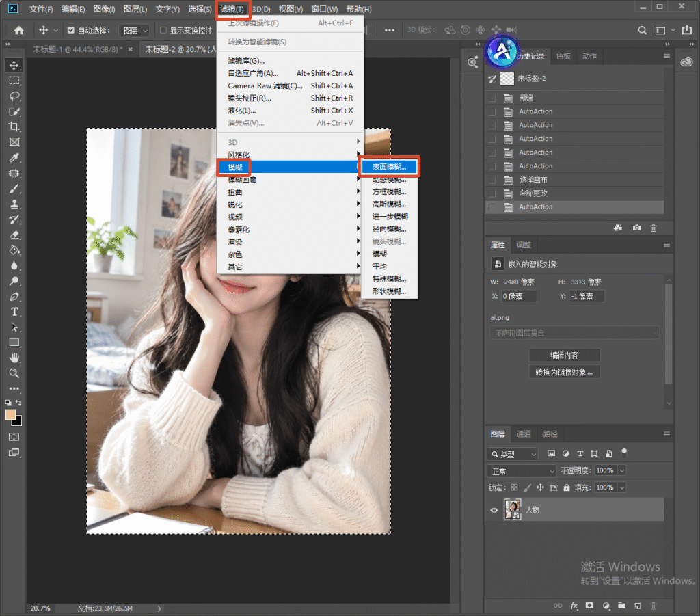This screenshot has width=700, height=616.
Task: Toggle lock transparent pixels icon
Action: pyautogui.click(x=514, y=487)
